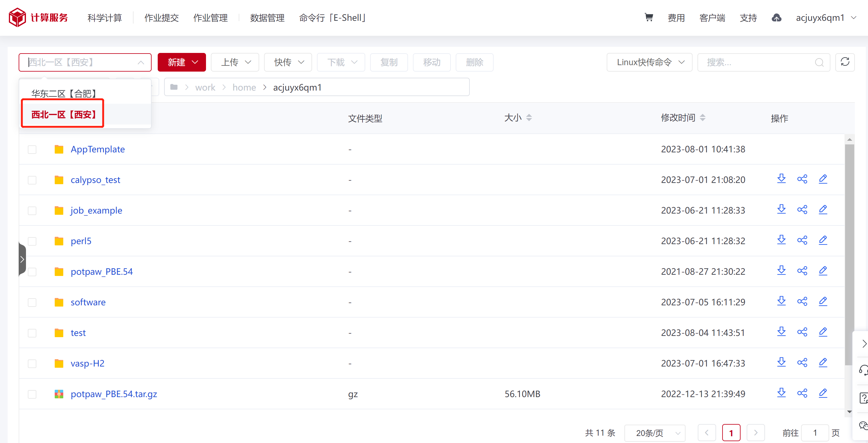This screenshot has width=868, height=443.
Task: Open the acjuyx6qm1 account menu
Action: tap(826, 17)
